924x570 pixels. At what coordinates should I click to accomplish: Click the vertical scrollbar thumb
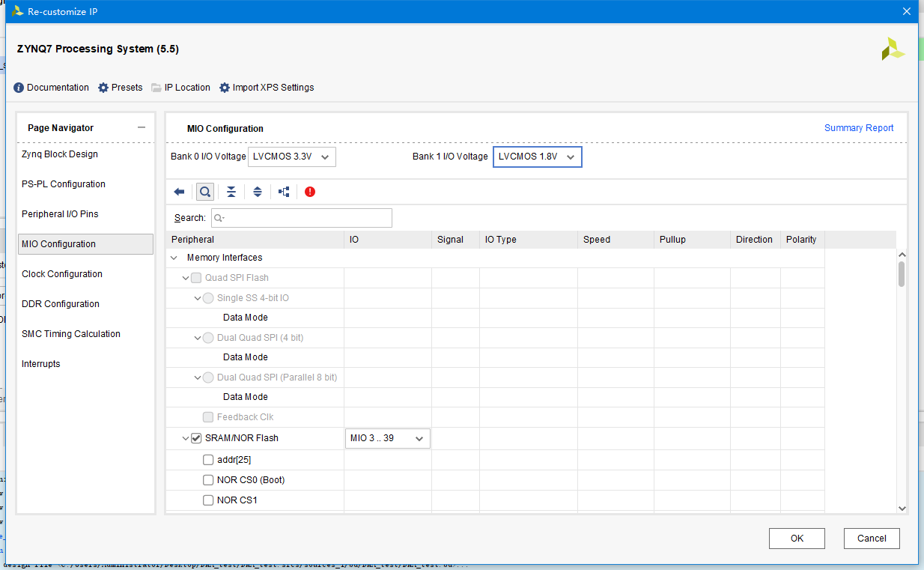(x=902, y=274)
